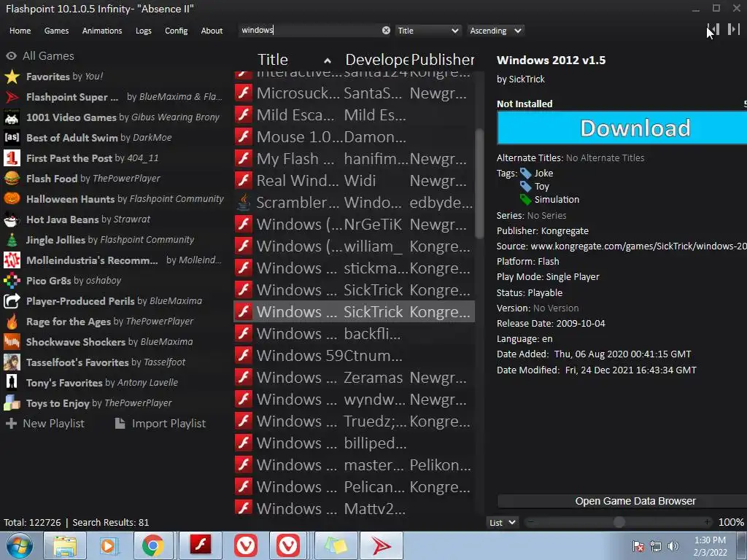Open the Windows Start menu orb
The height and width of the screenshot is (560, 747).
20,545
